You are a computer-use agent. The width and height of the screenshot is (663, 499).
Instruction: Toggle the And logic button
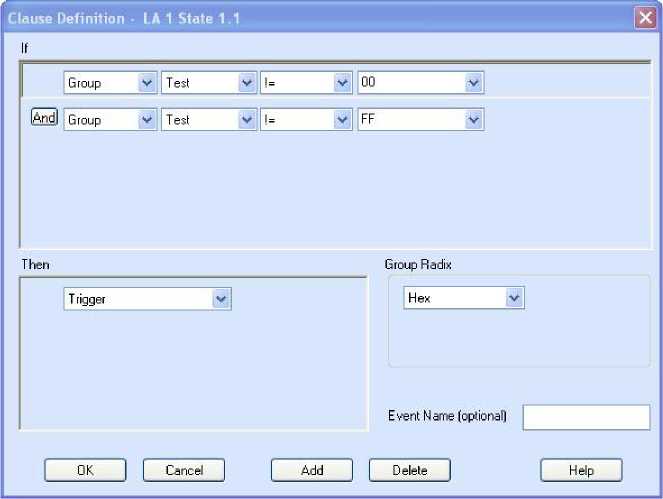pos(44,118)
